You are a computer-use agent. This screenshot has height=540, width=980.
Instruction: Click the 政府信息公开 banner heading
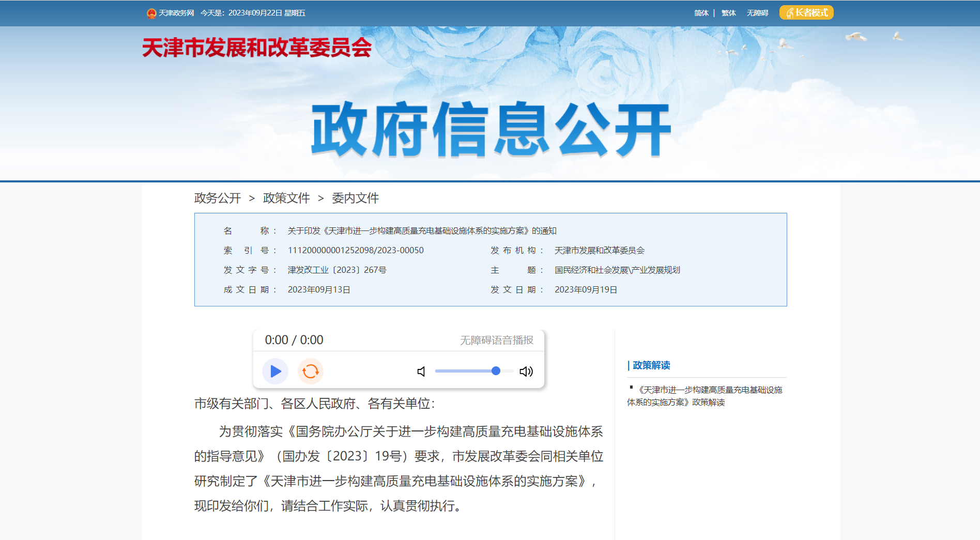[x=491, y=129]
